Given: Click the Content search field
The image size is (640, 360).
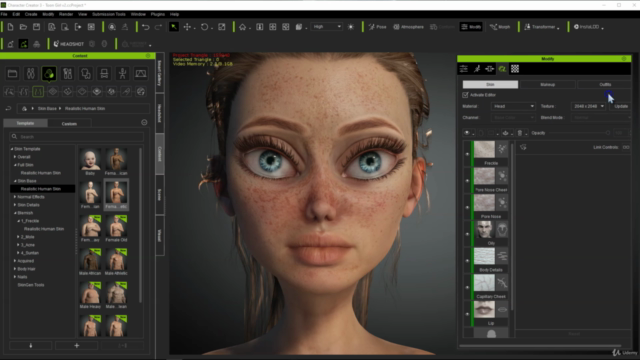Looking at the screenshot, I should [x=77, y=137].
